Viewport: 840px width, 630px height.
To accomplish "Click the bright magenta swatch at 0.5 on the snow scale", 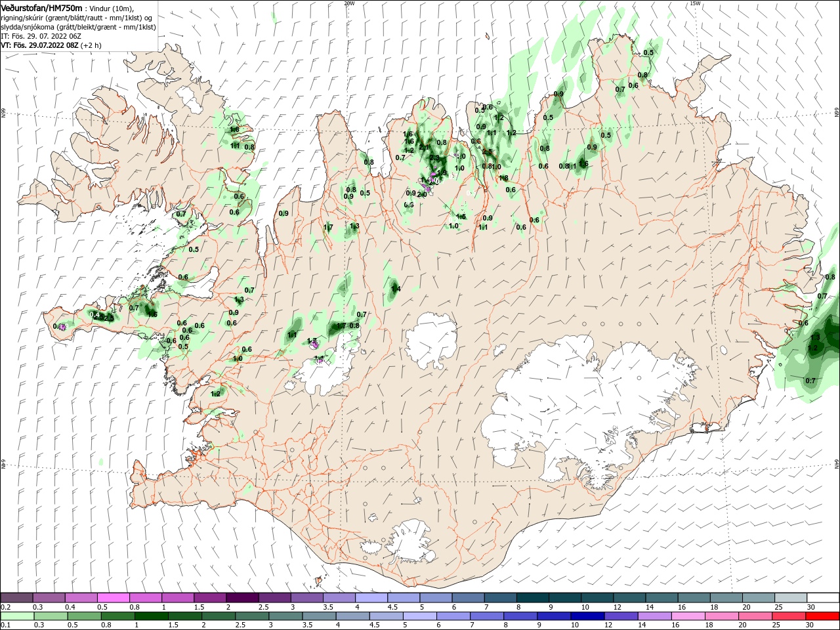I will (x=113, y=598).
